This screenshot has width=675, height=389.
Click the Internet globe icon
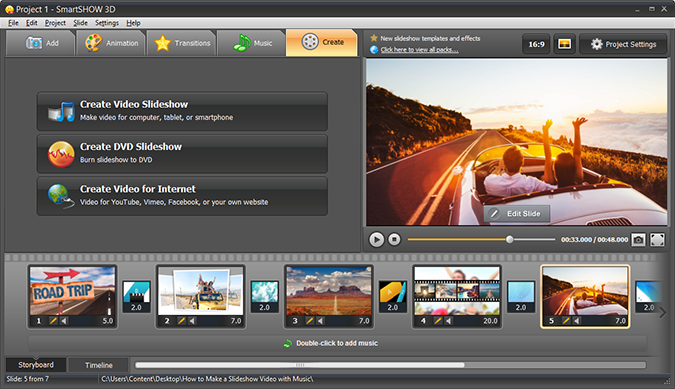61,196
